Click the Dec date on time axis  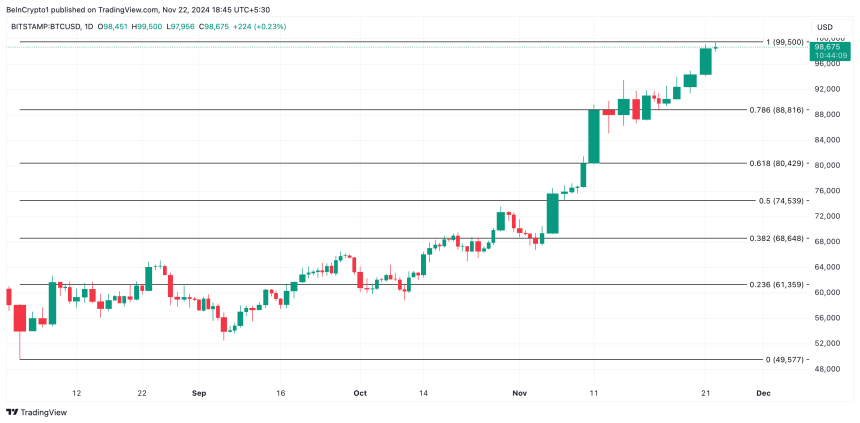762,393
